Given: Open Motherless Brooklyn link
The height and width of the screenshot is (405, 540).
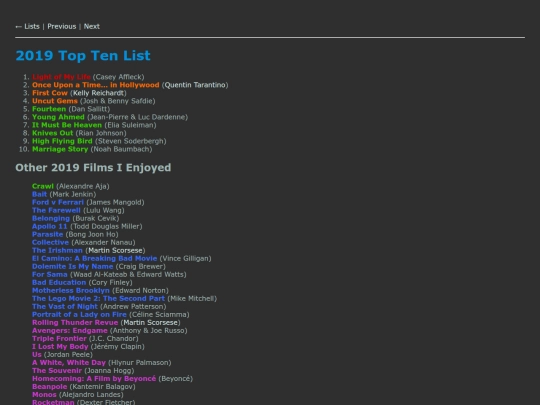Looking at the screenshot, I should coord(71,291).
